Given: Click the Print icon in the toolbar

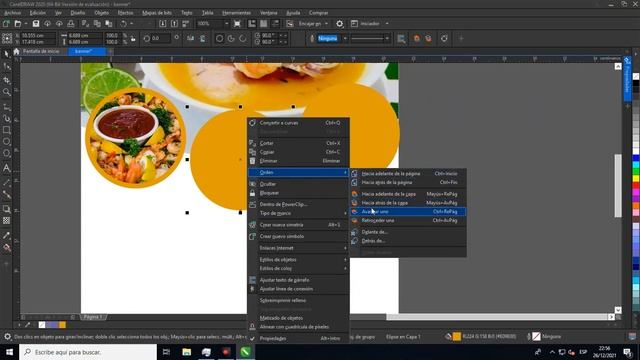Looking at the screenshot, I should click(71, 24).
